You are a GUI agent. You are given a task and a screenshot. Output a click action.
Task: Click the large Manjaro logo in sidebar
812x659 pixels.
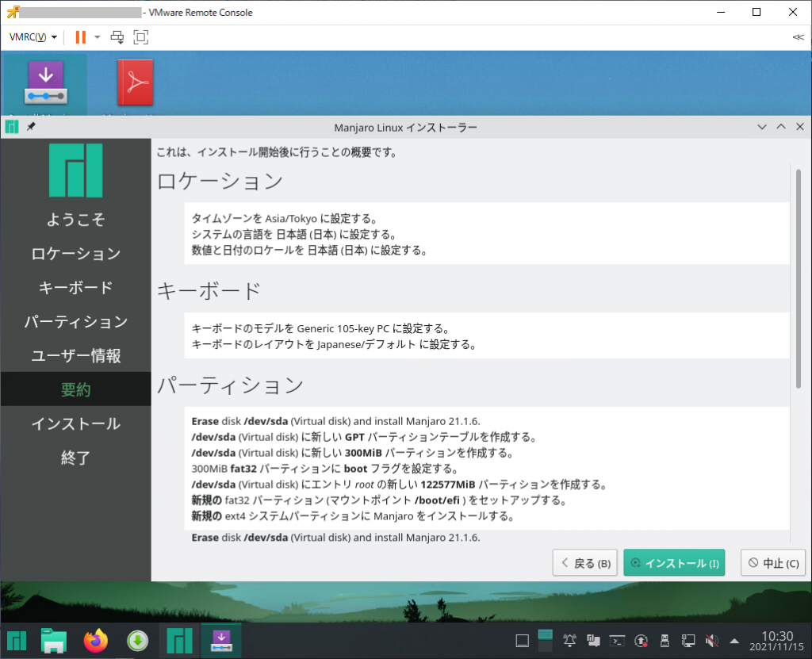[x=75, y=170]
